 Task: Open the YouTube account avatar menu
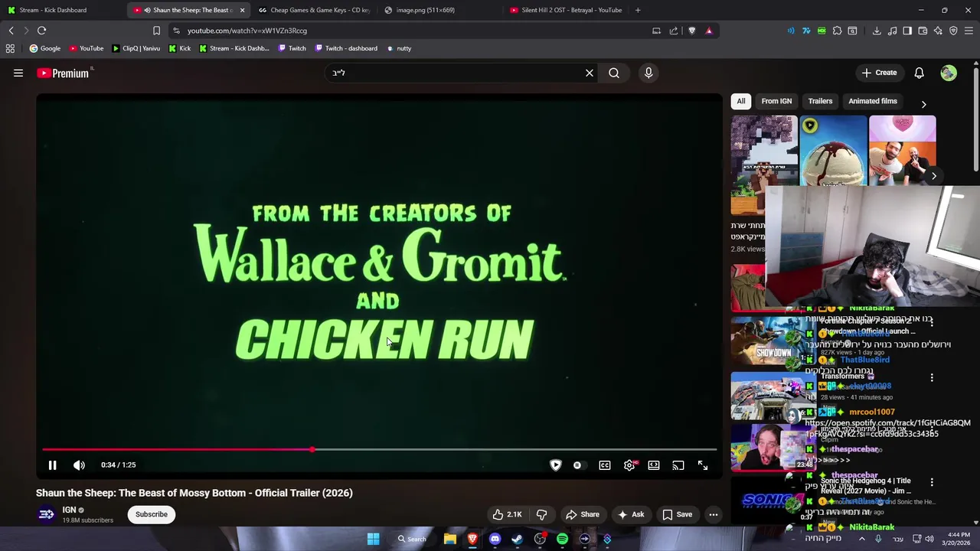[x=949, y=73]
